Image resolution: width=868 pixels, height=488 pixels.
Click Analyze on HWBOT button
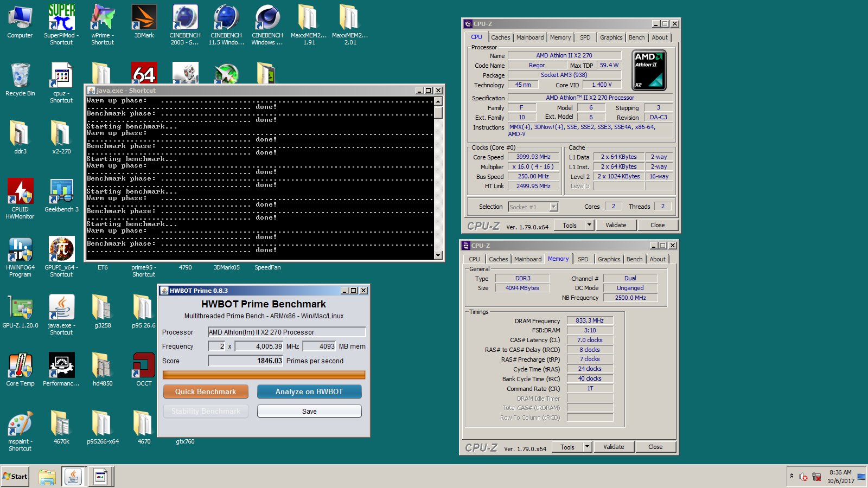tap(309, 391)
